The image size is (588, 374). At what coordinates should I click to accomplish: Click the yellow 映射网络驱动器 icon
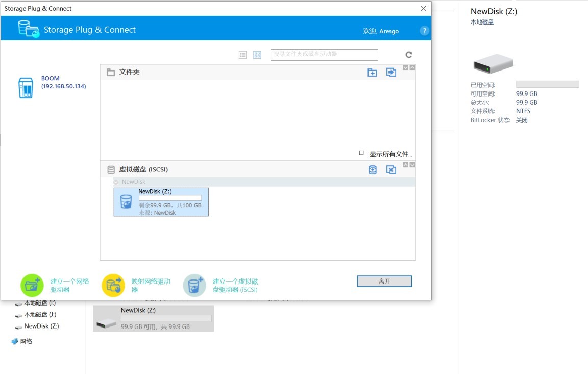113,286
